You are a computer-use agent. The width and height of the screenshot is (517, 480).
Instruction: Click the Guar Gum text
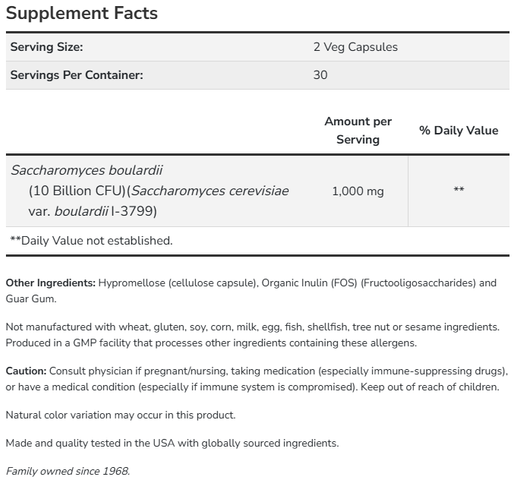(x=31, y=299)
